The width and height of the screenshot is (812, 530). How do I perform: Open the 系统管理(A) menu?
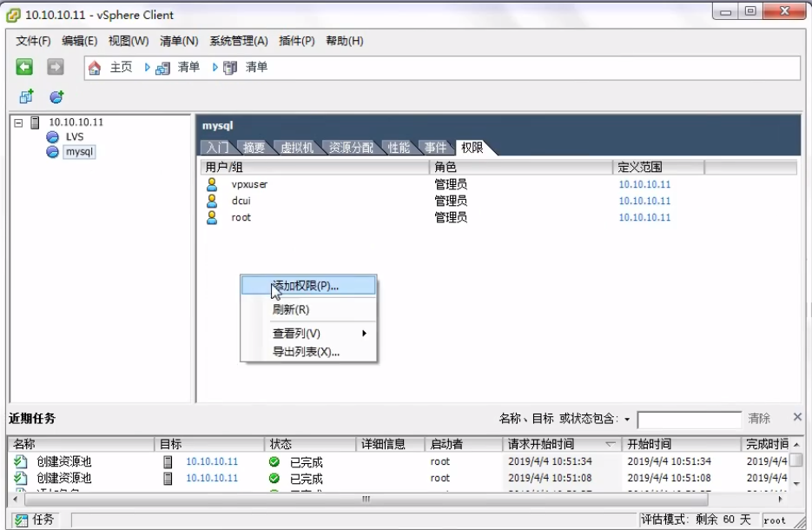[x=239, y=41]
